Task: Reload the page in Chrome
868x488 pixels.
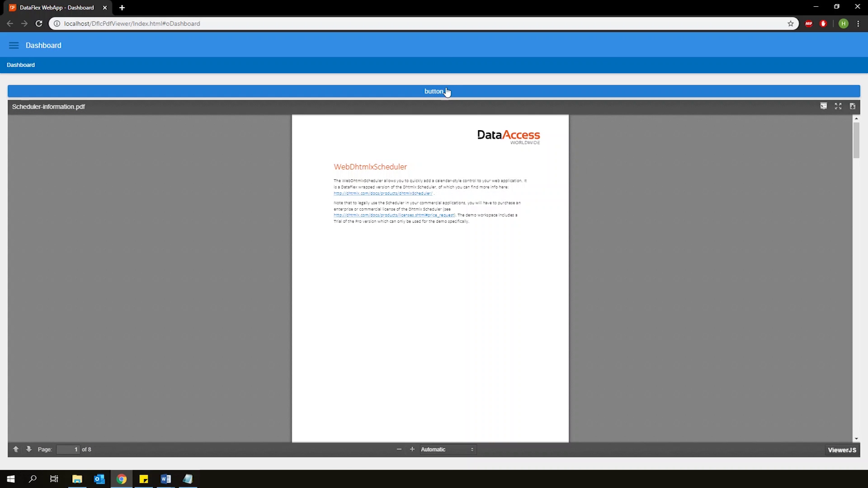Action: coord(39,23)
